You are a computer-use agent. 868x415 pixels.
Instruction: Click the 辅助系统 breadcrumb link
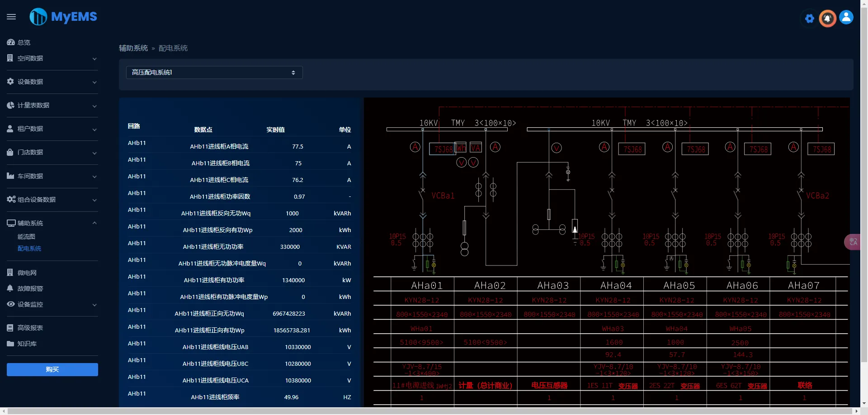tap(133, 48)
